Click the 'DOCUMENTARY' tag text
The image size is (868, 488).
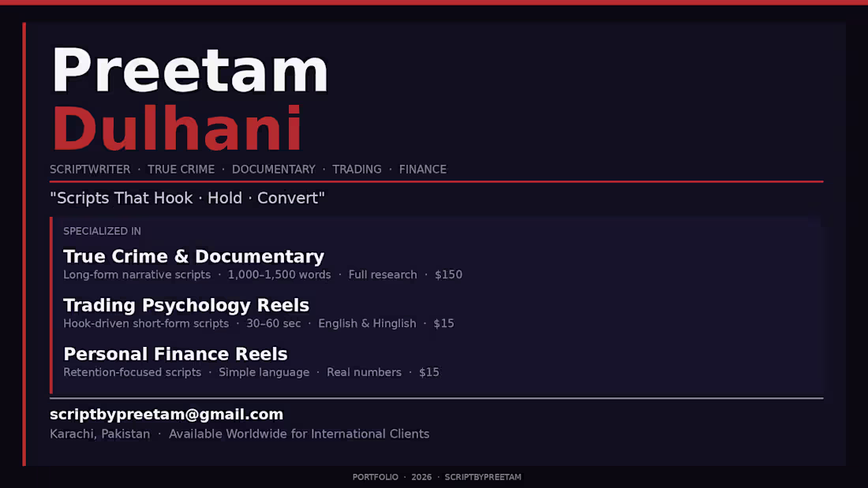[x=274, y=169]
